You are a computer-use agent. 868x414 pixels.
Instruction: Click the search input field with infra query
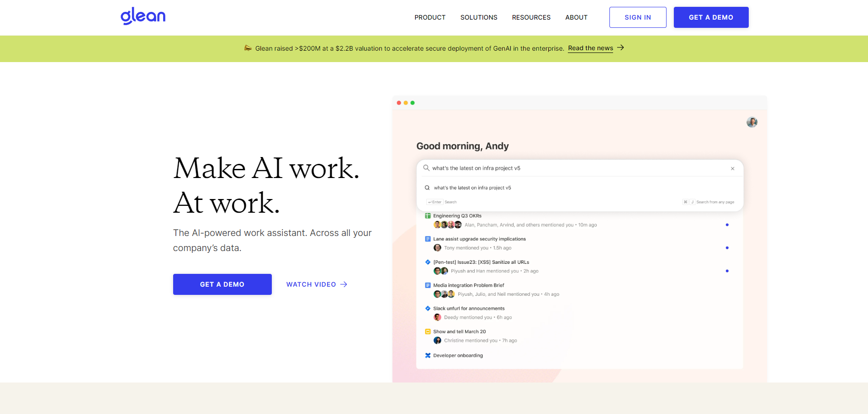point(580,168)
